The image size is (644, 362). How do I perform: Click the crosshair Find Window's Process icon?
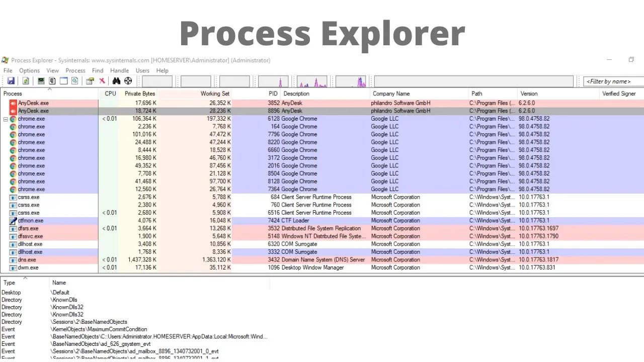128,81
